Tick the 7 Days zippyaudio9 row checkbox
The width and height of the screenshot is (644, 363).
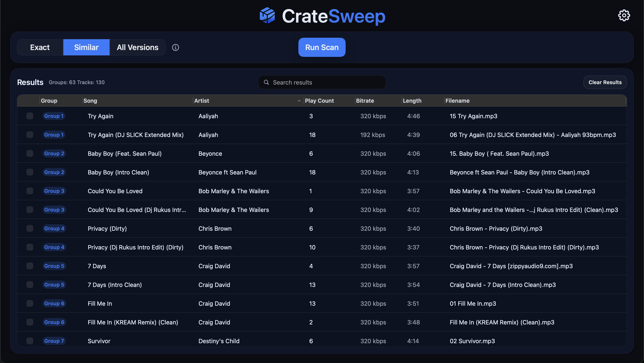tap(30, 266)
